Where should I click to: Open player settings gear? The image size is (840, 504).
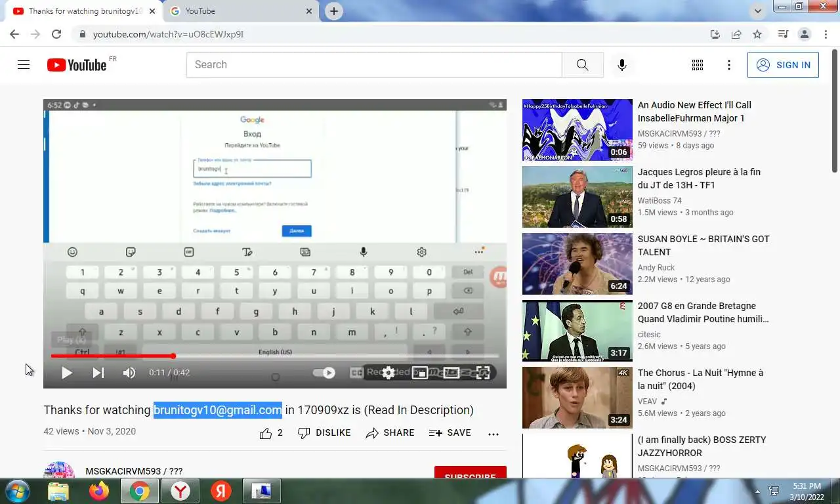(x=388, y=373)
